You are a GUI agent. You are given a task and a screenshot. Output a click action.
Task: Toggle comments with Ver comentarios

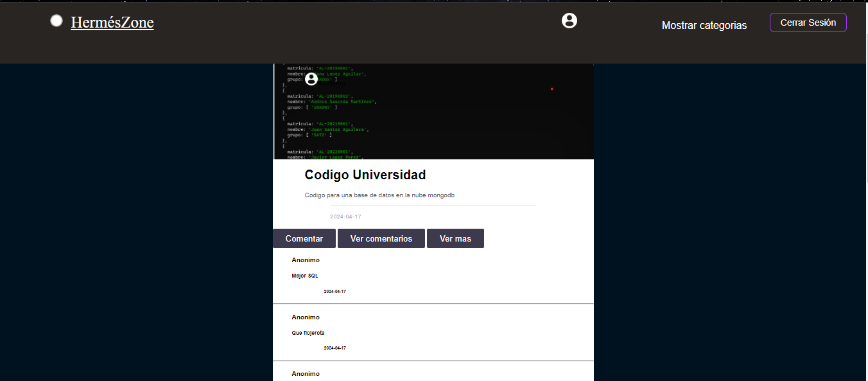tap(381, 238)
